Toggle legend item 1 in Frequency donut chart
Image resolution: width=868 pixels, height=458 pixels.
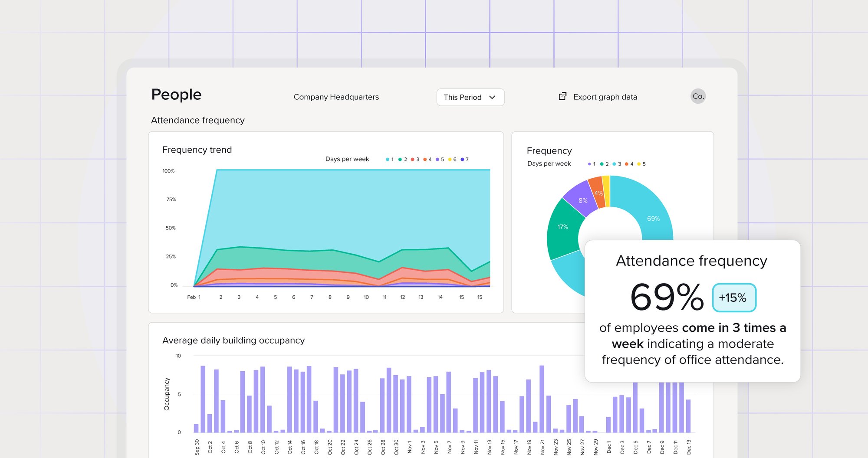[592, 164]
